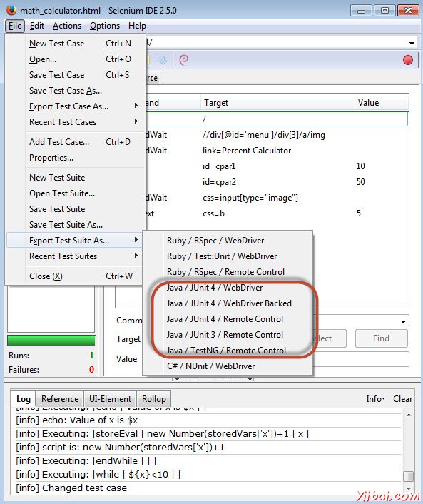The height and width of the screenshot is (504, 423).
Task: Select row with target link=Percent Calculator
Action: (x=277, y=151)
